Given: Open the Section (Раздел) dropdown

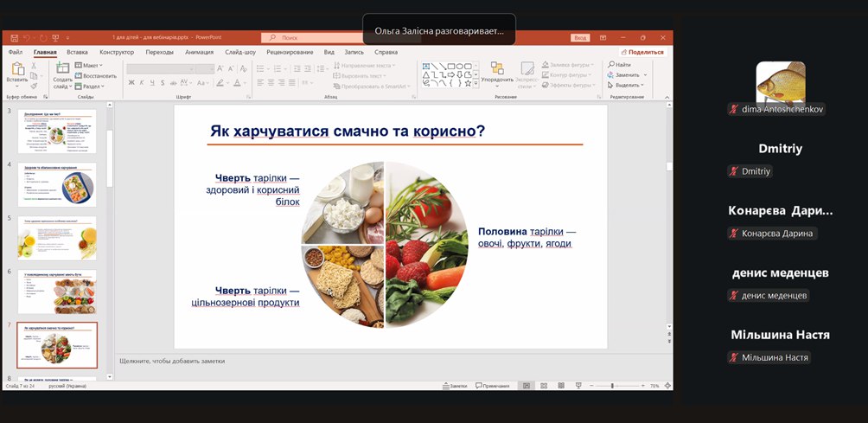Looking at the screenshot, I should coord(91,86).
